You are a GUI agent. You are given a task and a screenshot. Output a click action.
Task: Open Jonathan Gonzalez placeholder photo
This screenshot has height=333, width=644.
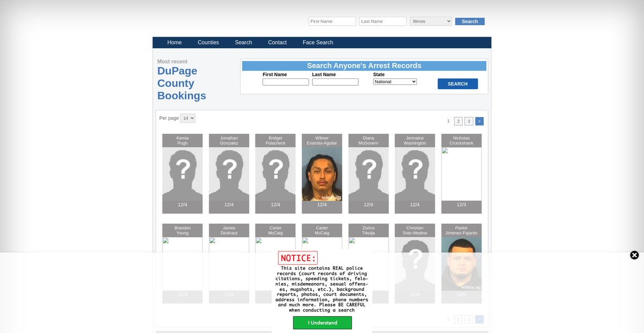229,174
